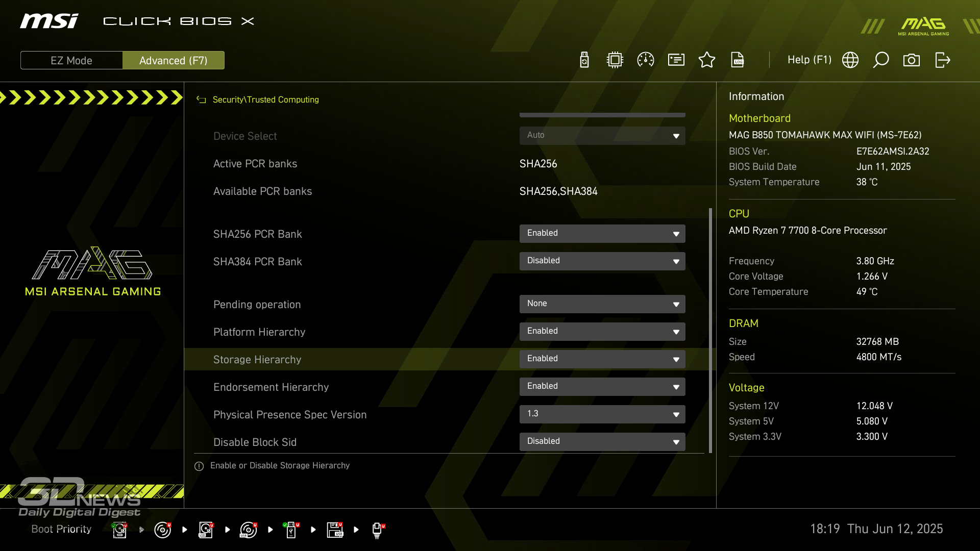Click the System 12V 12.048 V reading
This screenshot has width=980, height=551.
tap(874, 406)
